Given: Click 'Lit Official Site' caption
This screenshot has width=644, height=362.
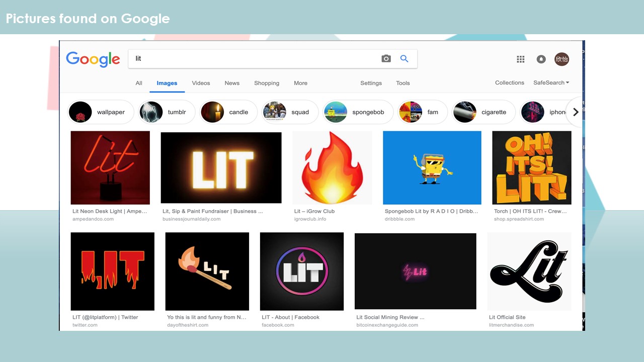Looking at the screenshot, I should [507, 317].
